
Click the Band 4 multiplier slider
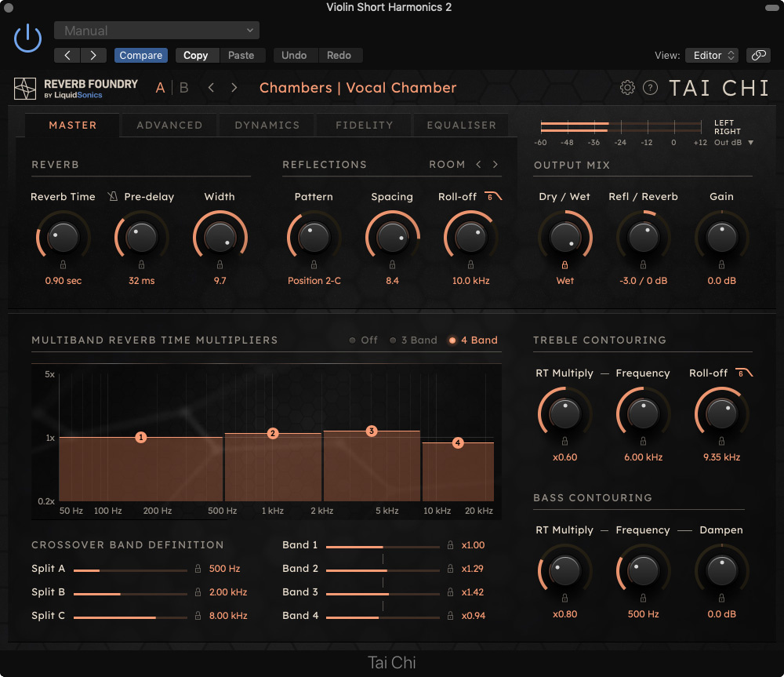pyautogui.click(x=383, y=617)
